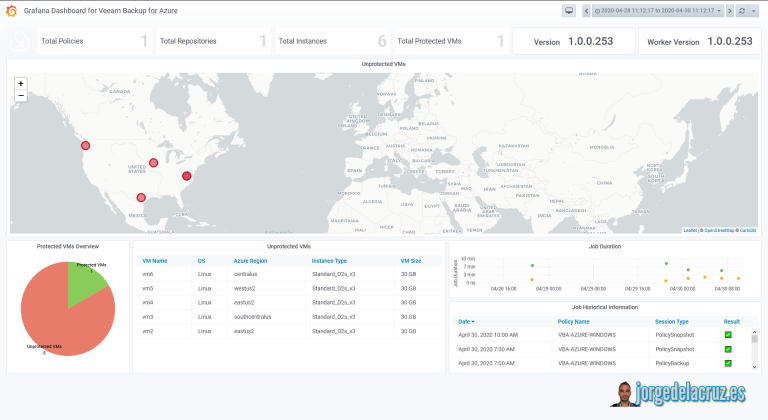Screen dimensions: 768x420
Task: Refresh the dashboard with the refresh icon
Action: (742, 11)
